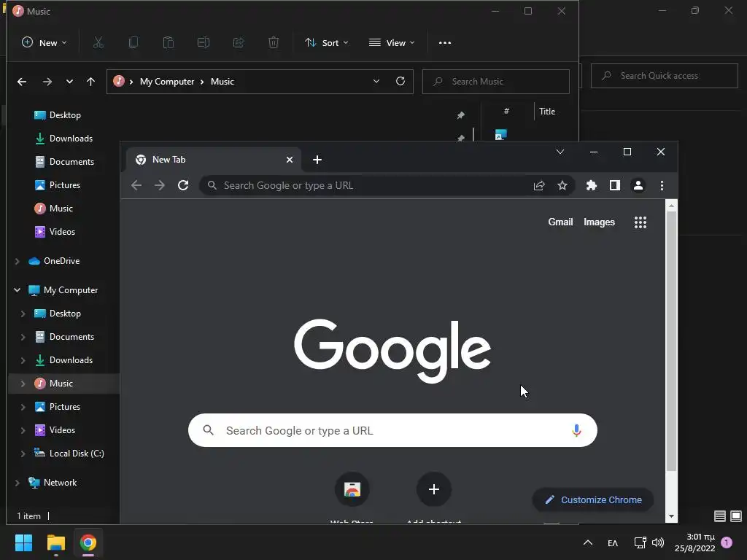Click the Copy icon in File Explorer toolbar
The image size is (747, 560).
coord(133,43)
